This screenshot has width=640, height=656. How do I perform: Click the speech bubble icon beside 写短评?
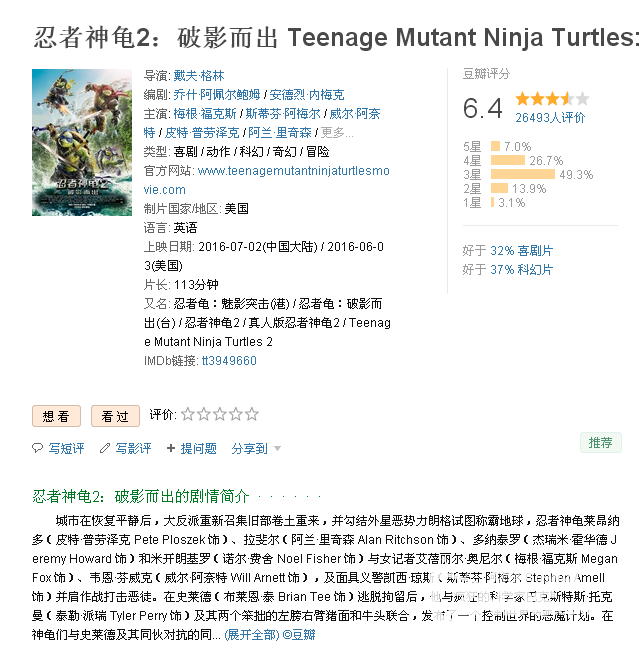point(37,448)
